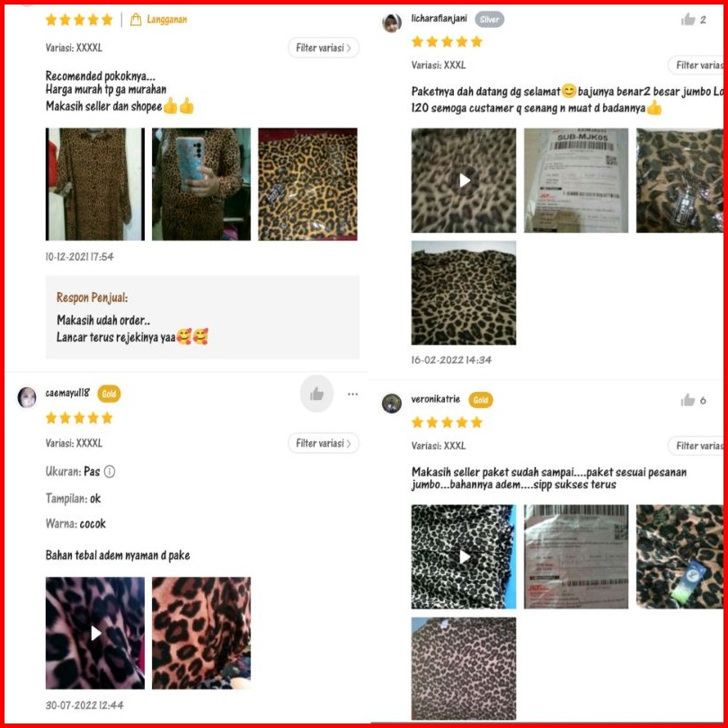Open veronikatrie's profile avatar

click(x=391, y=403)
